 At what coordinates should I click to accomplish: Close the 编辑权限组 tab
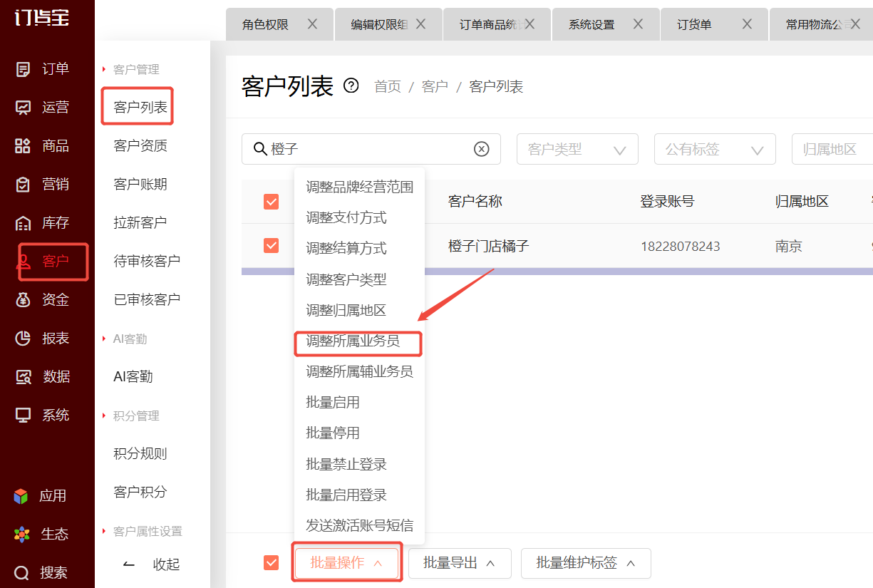[421, 24]
